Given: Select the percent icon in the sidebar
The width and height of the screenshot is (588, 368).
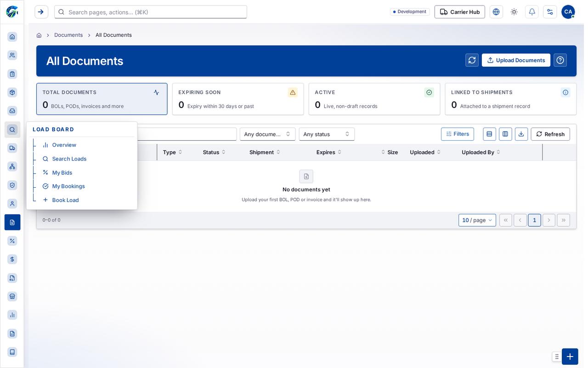Looking at the screenshot, I should pyautogui.click(x=12, y=241).
